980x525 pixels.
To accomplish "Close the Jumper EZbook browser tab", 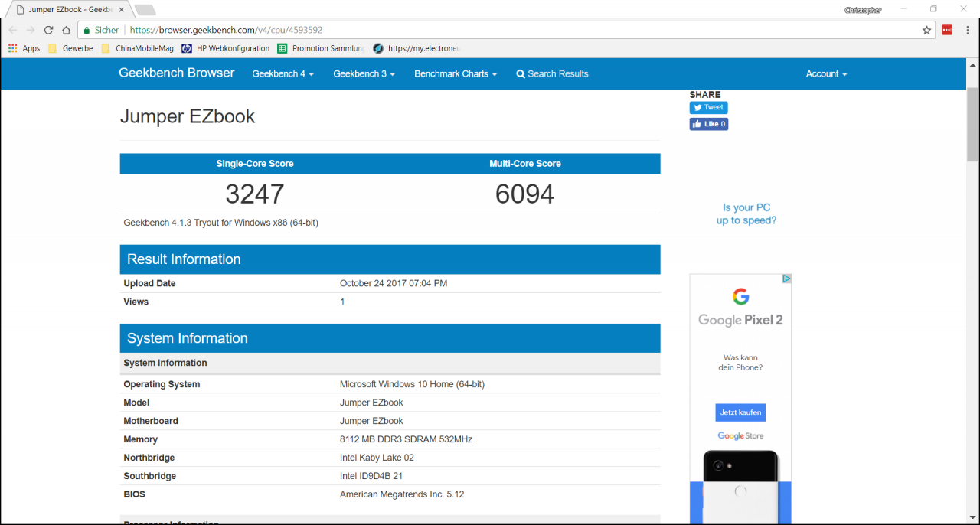I will 121,10.
